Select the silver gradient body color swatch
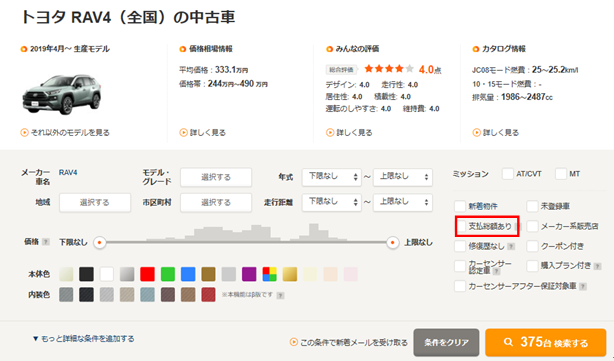Screen dimensions: 614x361 pos(127,274)
